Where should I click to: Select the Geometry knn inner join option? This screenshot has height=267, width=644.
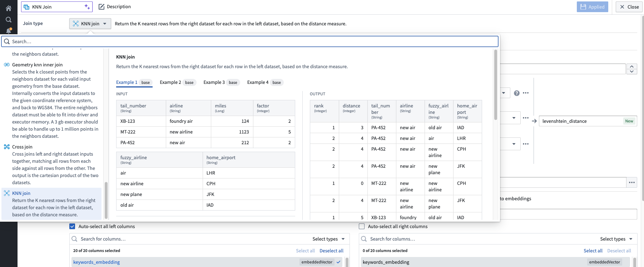click(51, 100)
